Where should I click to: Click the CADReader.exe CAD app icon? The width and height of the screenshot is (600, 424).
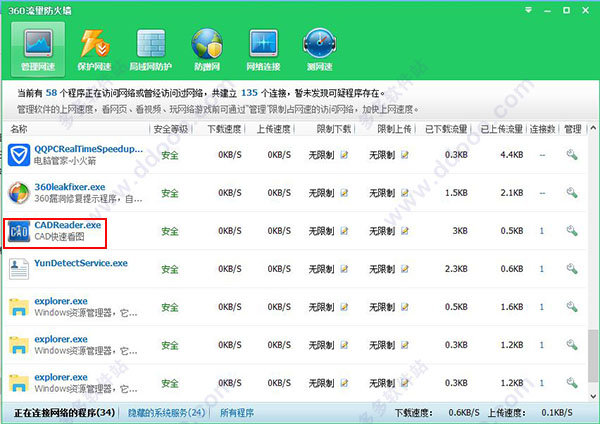click(19, 231)
